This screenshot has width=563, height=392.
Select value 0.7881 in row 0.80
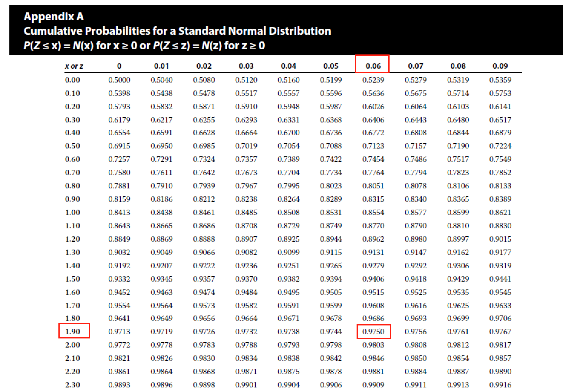click(x=119, y=186)
